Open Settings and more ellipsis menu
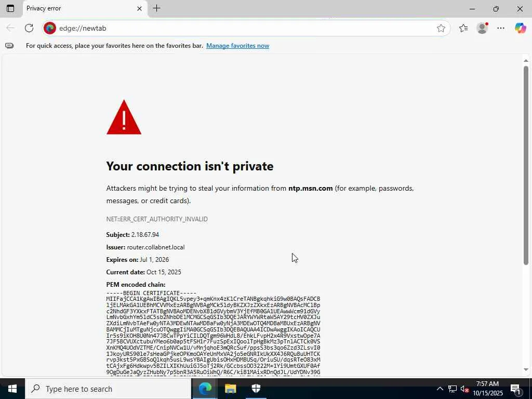The width and height of the screenshot is (532, 399). (x=501, y=28)
